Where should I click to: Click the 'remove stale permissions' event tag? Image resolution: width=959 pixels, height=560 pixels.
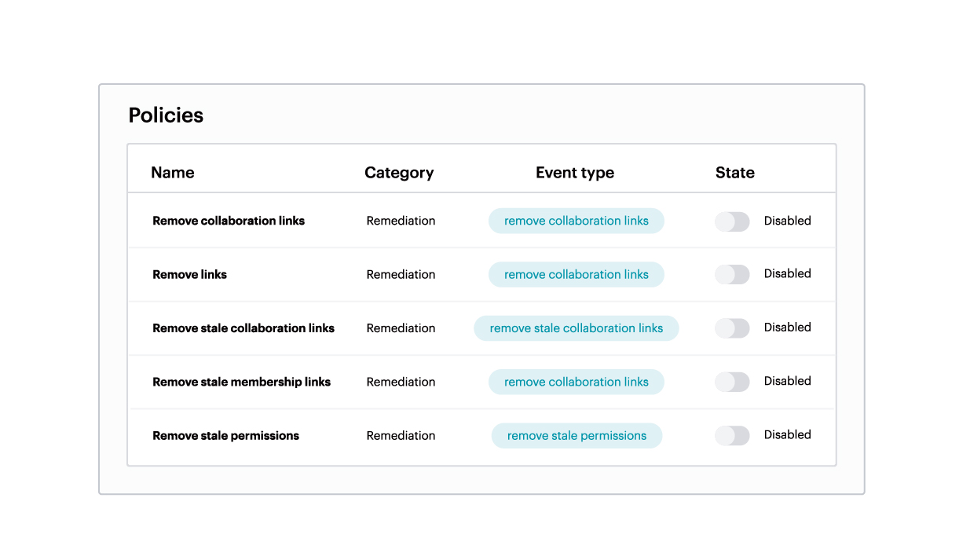pyautogui.click(x=576, y=436)
